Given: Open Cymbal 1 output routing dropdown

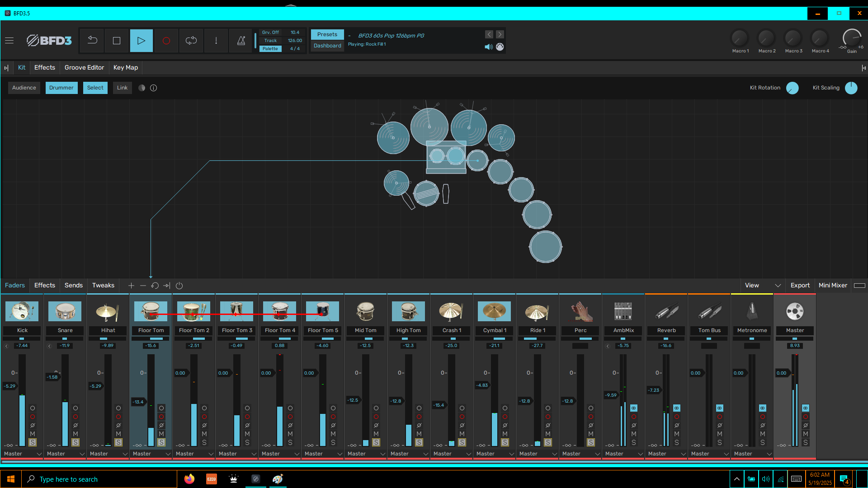Looking at the screenshot, I should point(495,454).
